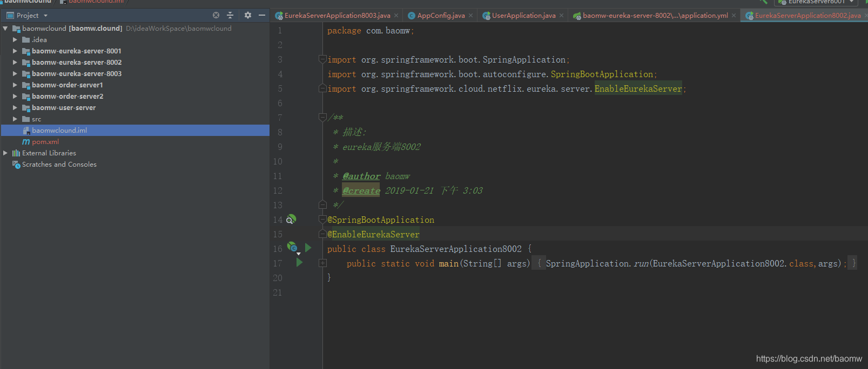Open Project panel settings gear
868x369 pixels.
click(248, 15)
